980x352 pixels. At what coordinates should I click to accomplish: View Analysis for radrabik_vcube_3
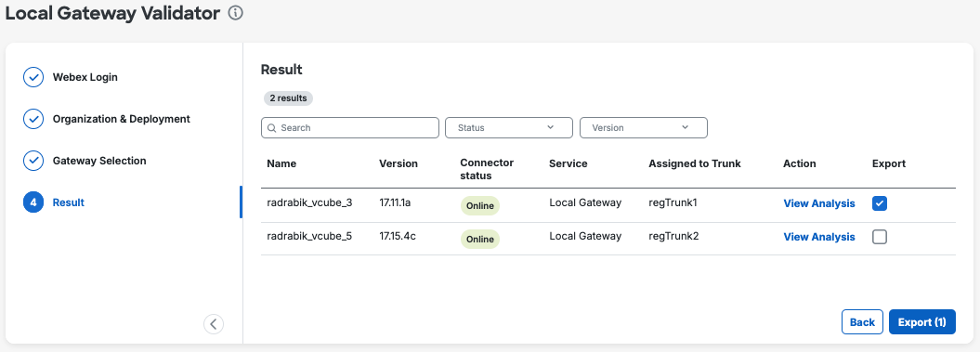818,203
